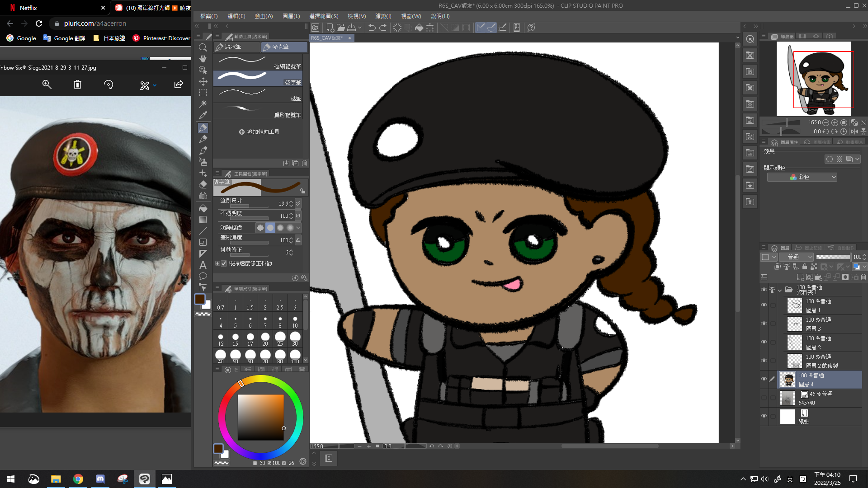Select the rectangular Selection Area tool

pyautogui.click(x=203, y=93)
